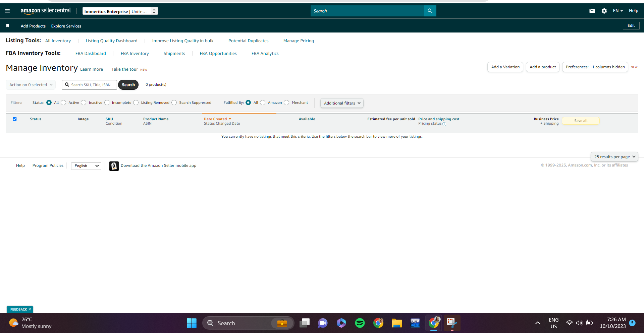Open File Explorer from the taskbar

(x=396, y=323)
